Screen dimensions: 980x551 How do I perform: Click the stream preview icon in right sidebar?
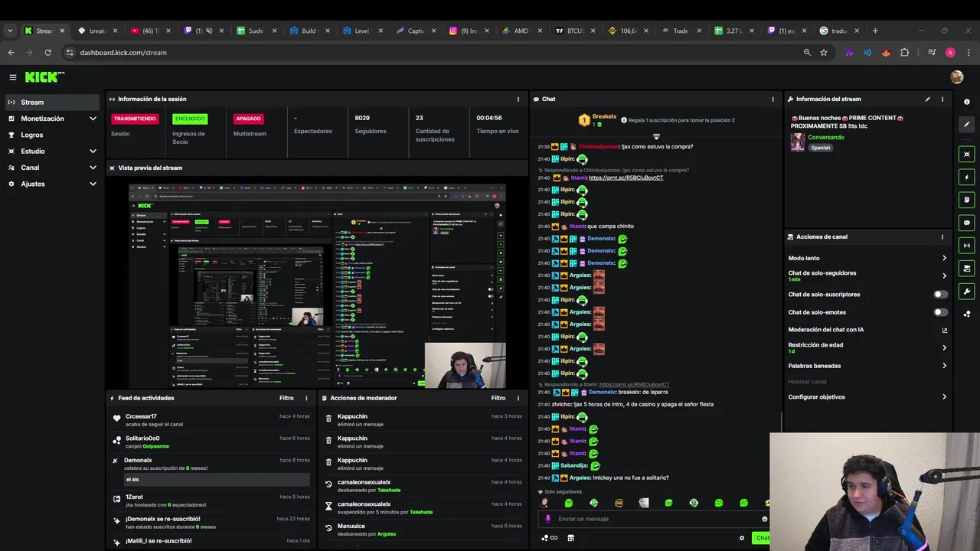click(967, 154)
